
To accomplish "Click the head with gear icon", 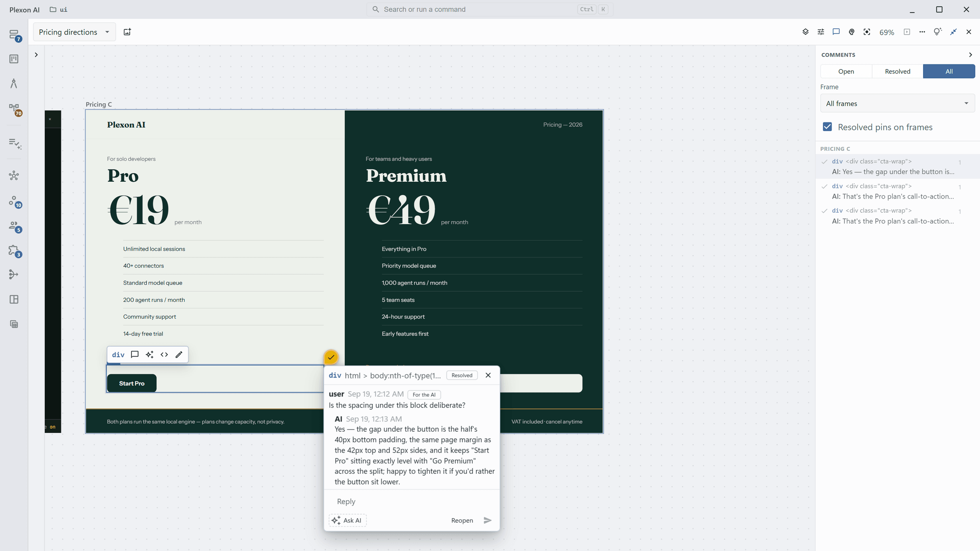I will [x=851, y=32].
